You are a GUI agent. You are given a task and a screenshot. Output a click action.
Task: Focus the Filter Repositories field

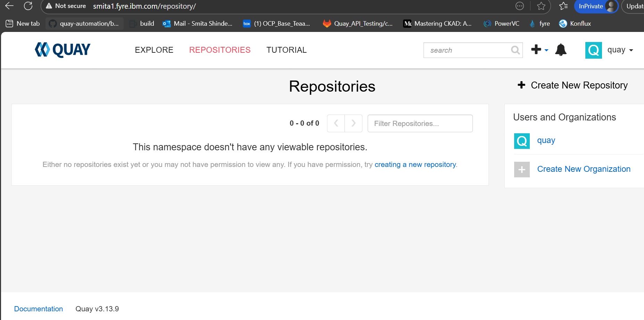click(420, 123)
